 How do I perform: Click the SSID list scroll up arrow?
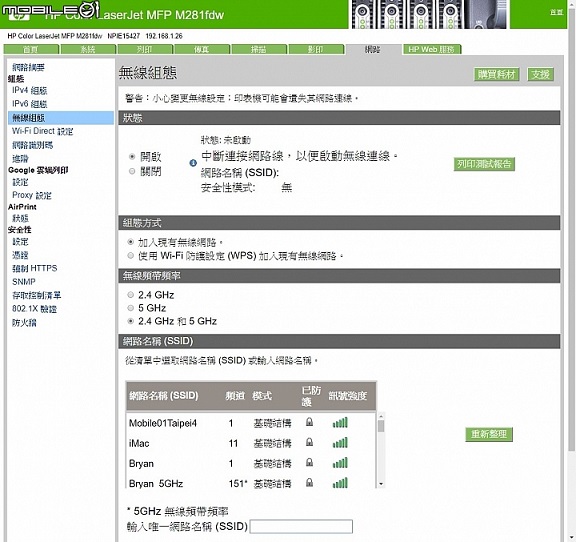tap(381, 416)
